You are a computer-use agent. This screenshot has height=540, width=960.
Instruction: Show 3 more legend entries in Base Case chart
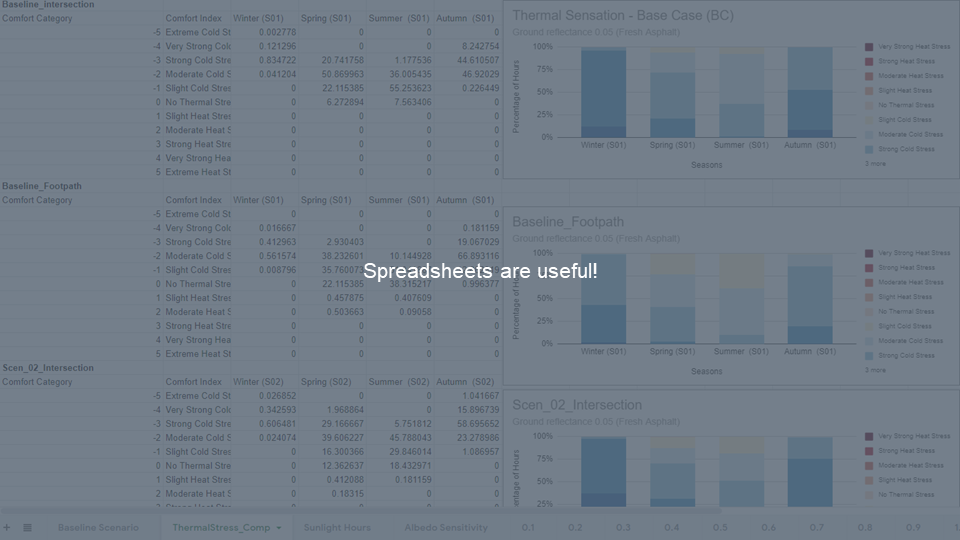[875, 163]
